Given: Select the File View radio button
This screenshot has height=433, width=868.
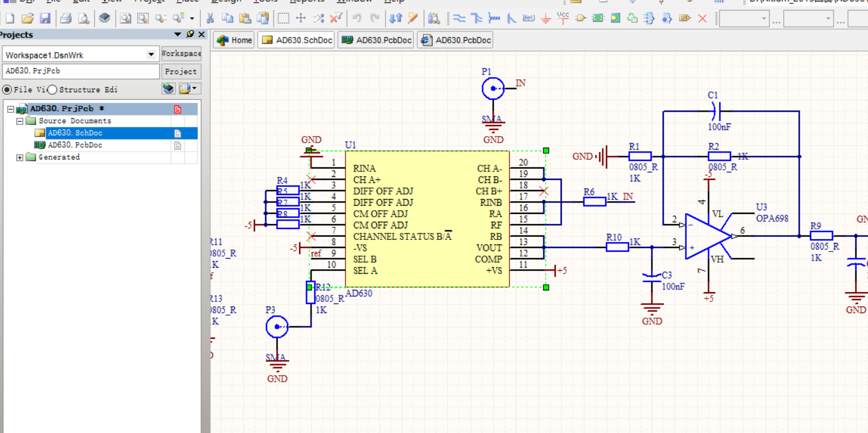Looking at the screenshot, I should 7,89.
